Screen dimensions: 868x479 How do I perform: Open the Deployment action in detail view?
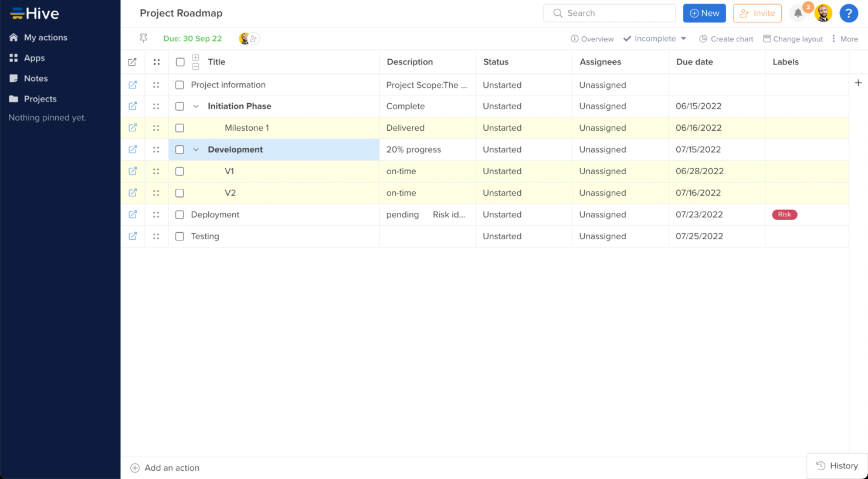(133, 215)
